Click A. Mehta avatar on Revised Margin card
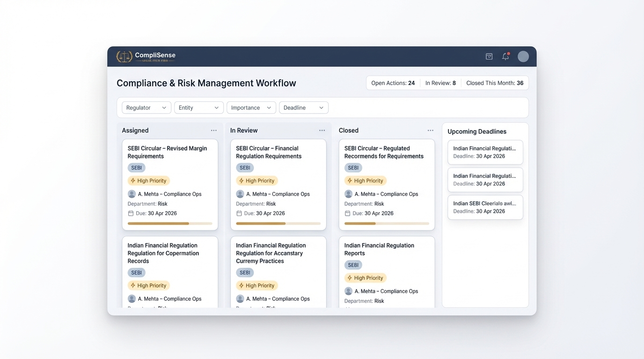644x359 pixels. [x=132, y=194]
